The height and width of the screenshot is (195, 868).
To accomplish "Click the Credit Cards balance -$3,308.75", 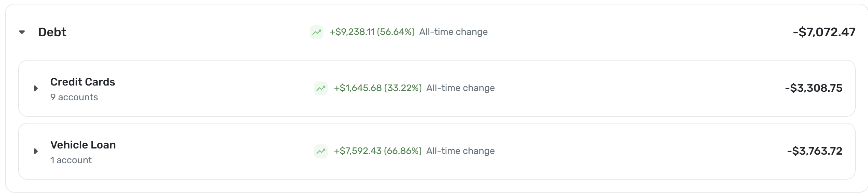I will pos(814,88).
